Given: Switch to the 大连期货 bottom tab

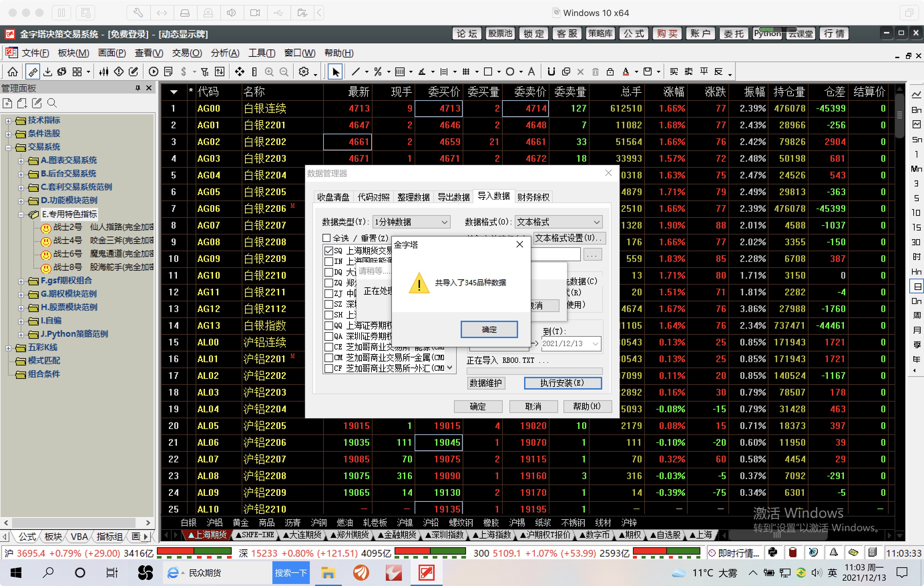Looking at the screenshot, I should click(x=302, y=535).
